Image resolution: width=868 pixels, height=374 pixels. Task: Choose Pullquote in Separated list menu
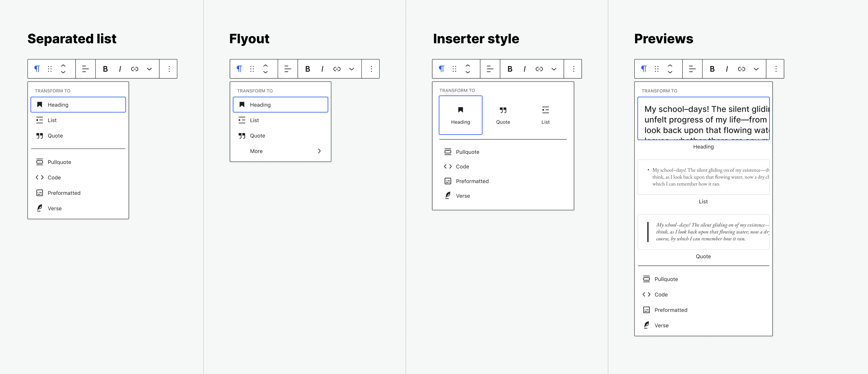click(59, 162)
